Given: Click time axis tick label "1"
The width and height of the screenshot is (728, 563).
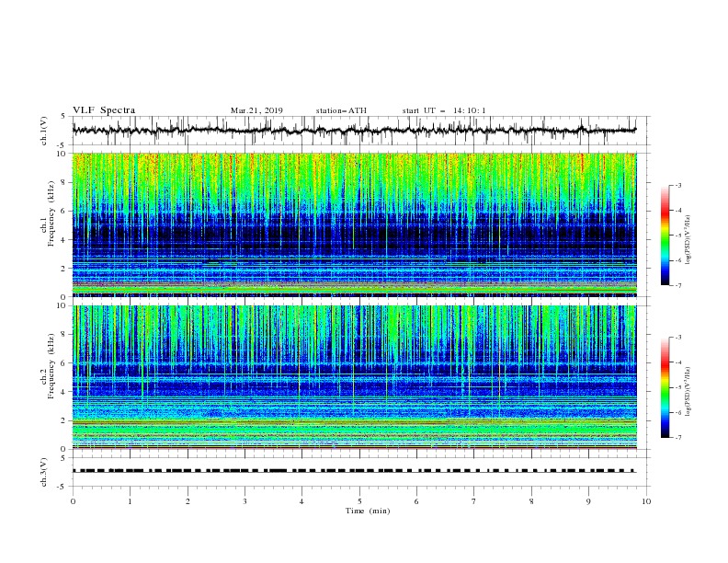Looking at the screenshot, I should click(x=130, y=501).
